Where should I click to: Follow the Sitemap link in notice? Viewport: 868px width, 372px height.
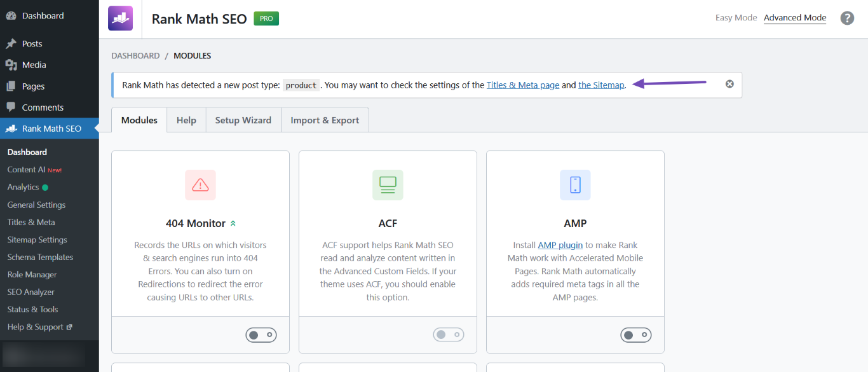(x=601, y=85)
